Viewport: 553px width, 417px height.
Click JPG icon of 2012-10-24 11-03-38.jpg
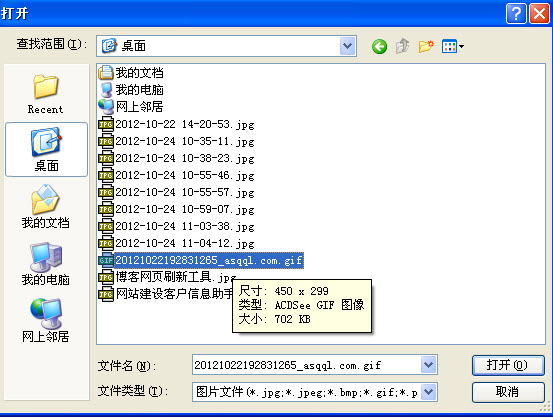(105, 226)
